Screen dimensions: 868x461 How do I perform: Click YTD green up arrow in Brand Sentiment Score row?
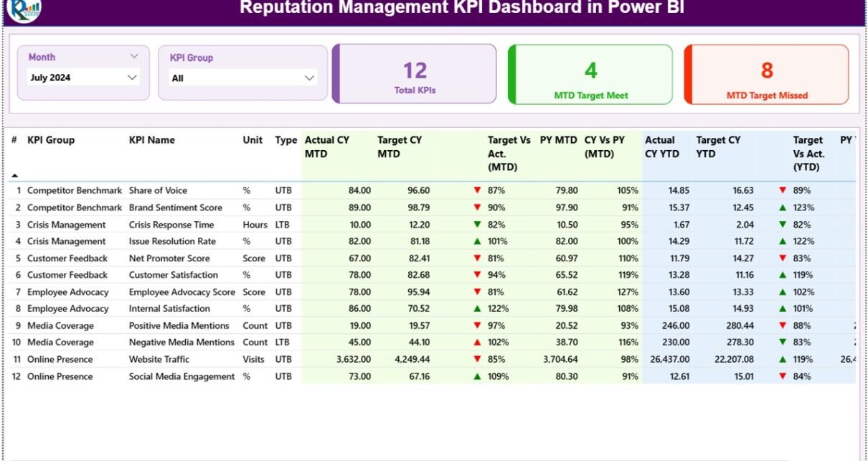coord(783,208)
